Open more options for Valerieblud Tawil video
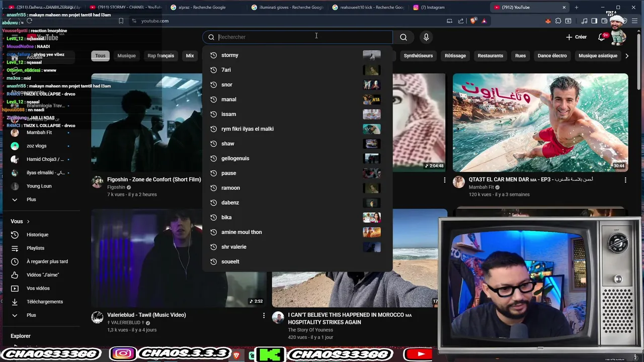 click(x=264, y=315)
